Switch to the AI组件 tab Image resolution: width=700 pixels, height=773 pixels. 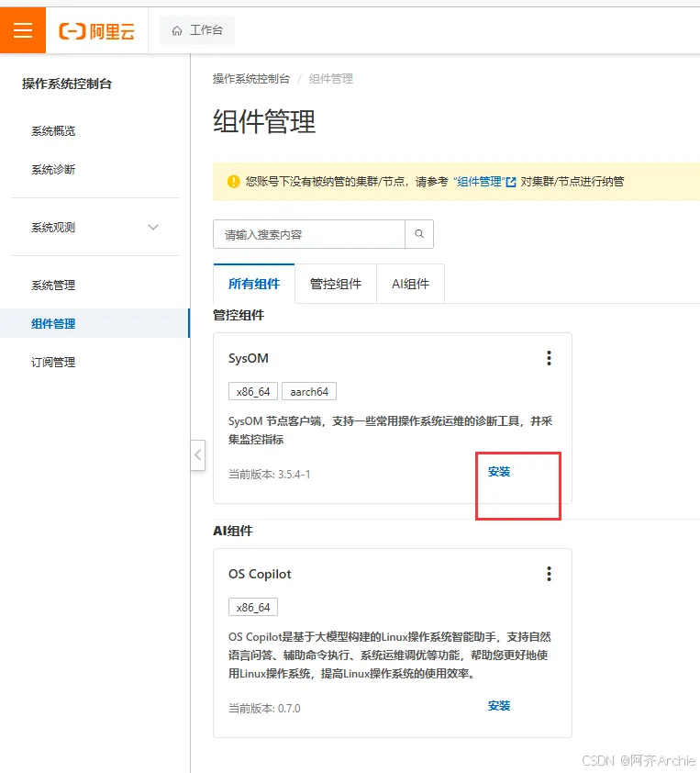coord(410,284)
